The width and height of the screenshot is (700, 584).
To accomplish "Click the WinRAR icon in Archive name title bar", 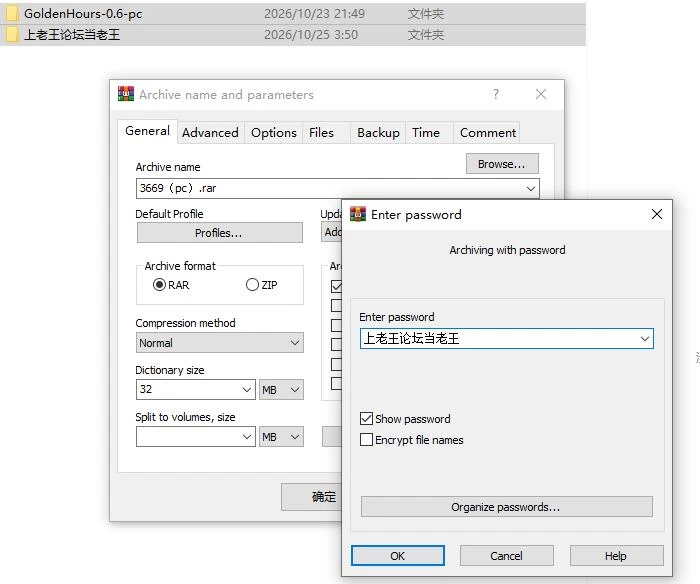I will tap(126, 94).
